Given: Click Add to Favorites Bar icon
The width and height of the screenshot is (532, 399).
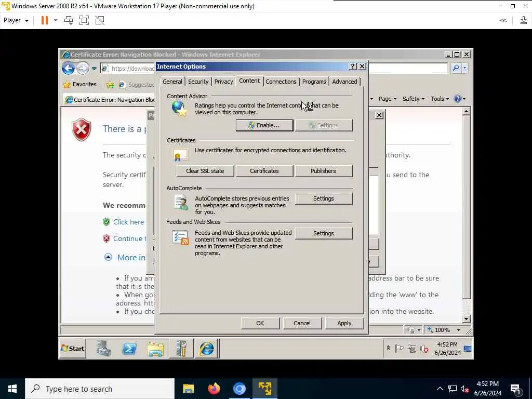Looking at the screenshot, I should pos(110,85).
